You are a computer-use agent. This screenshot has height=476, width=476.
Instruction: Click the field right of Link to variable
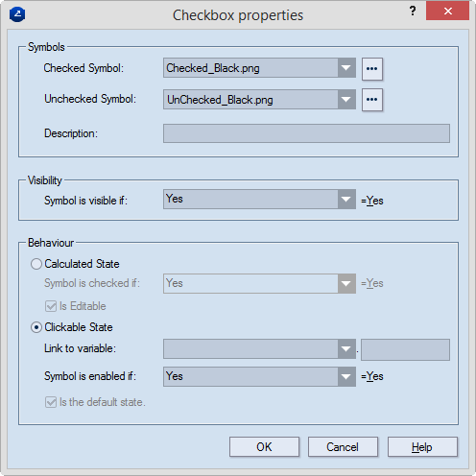point(405,349)
